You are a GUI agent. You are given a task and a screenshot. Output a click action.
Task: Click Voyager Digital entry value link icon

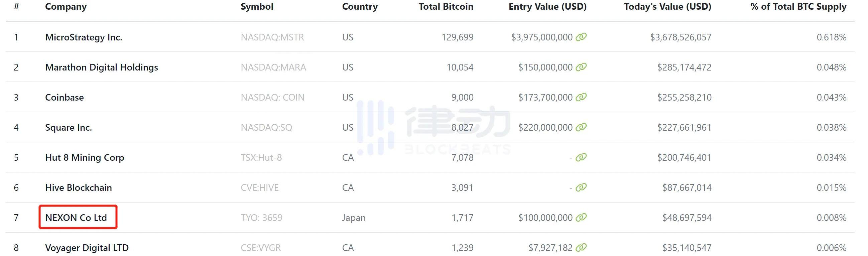tap(581, 248)
